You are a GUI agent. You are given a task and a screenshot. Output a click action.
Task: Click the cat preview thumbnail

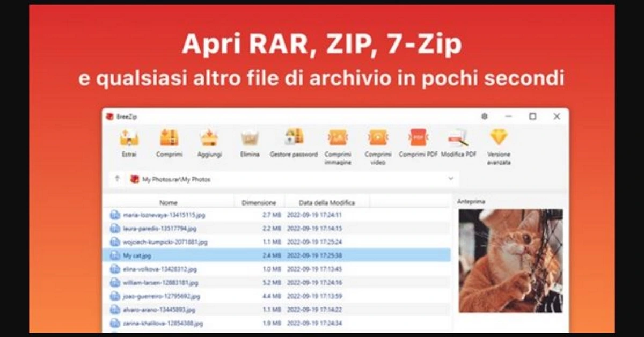click(510, 261)
